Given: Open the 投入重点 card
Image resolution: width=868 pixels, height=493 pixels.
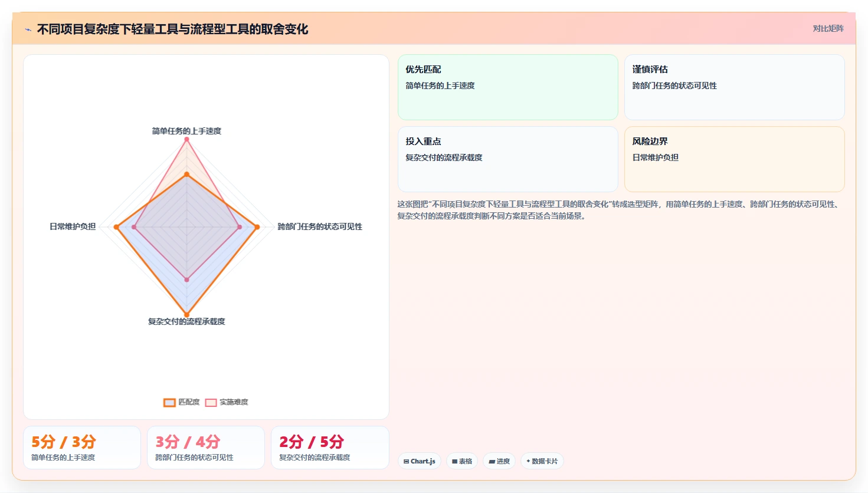Looking at the screenshot, I should pos(508,159).
